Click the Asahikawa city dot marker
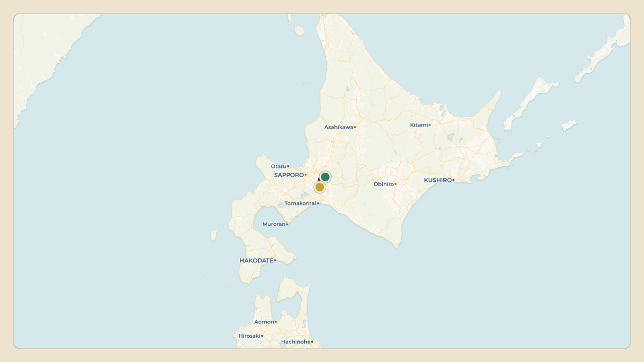Viewport: 644px width, 362px height. 355,127
